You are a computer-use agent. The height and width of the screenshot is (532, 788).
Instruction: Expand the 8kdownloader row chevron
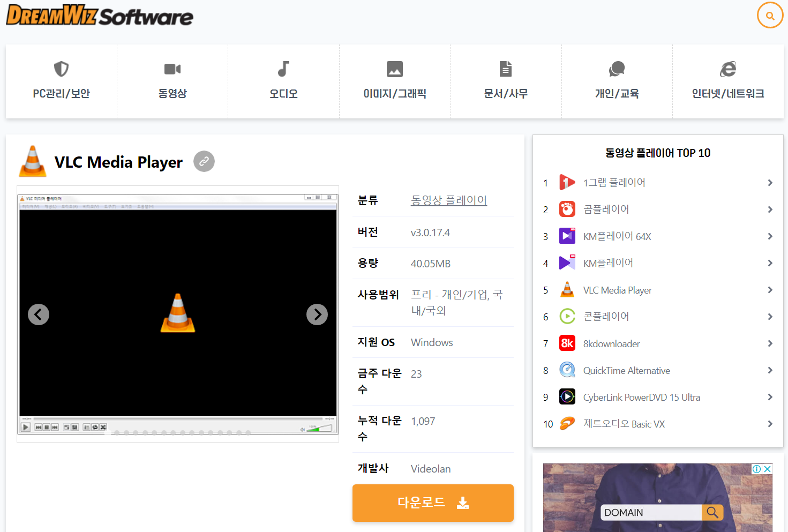(770, 343)
